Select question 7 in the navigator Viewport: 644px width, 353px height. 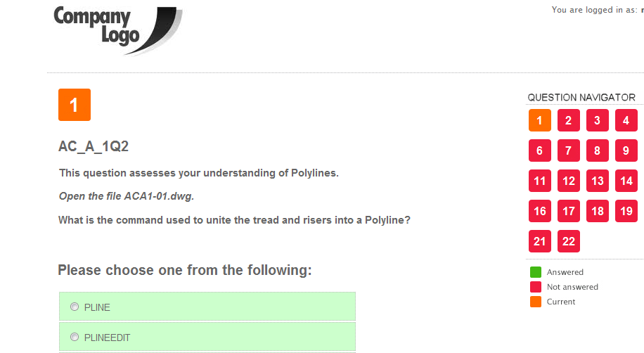pyautogui.click(x=568, y=150)
